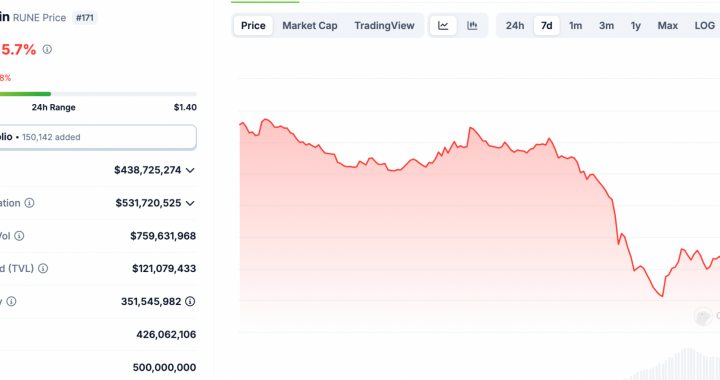Click info icon left of 351,545,982 row label

(x=11, y=302)
